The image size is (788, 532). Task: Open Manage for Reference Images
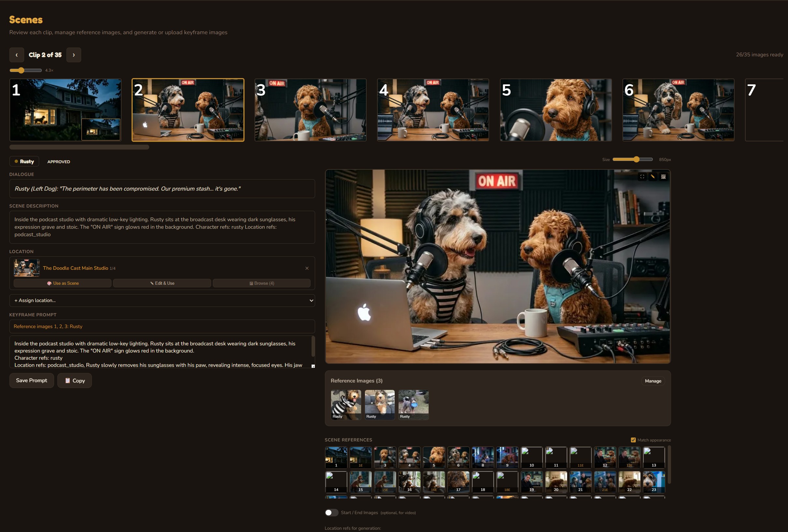click(653, 381)
